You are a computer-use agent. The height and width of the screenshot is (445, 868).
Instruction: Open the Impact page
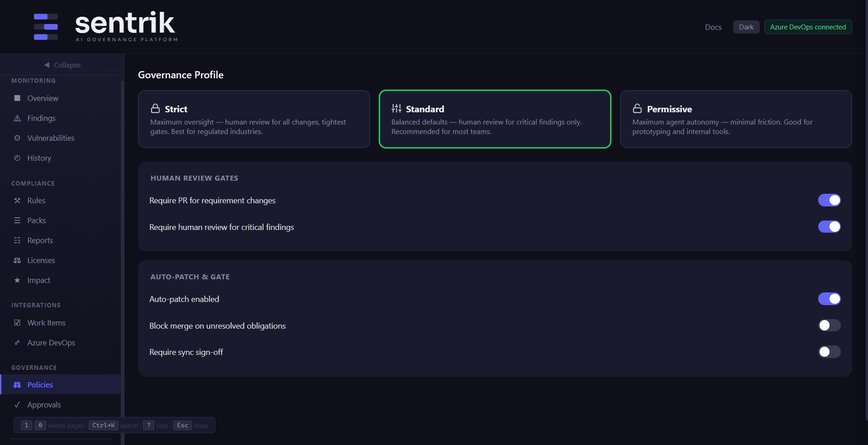click(60, 280)
